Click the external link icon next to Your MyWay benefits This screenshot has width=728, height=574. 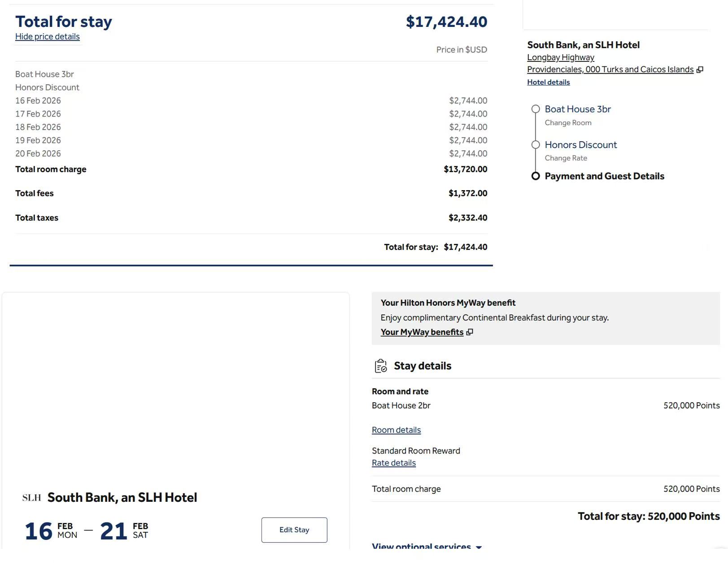pyautogui.click(x=470, y=332)
